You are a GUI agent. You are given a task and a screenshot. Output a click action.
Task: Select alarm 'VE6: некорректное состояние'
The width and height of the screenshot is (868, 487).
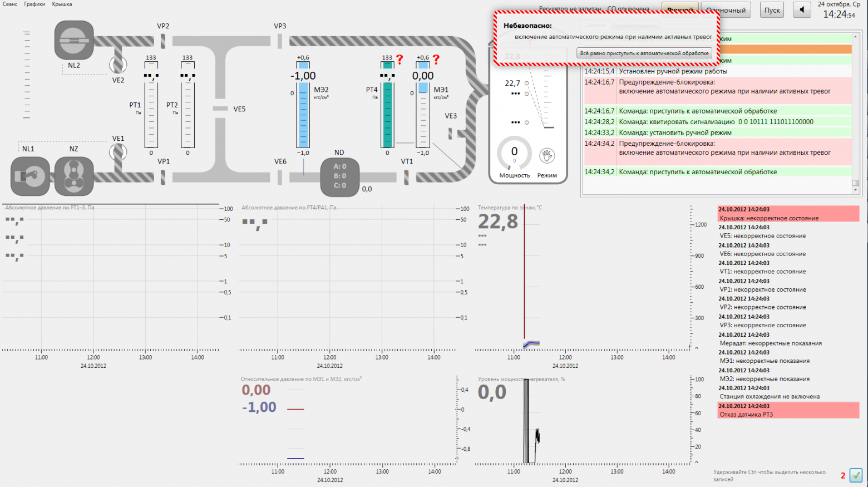pos(788,249)
